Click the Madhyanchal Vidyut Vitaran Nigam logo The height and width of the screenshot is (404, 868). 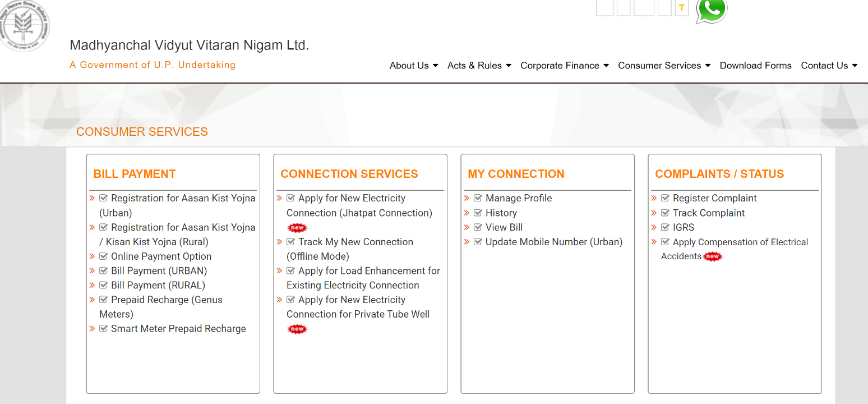[x=24, y=25]
